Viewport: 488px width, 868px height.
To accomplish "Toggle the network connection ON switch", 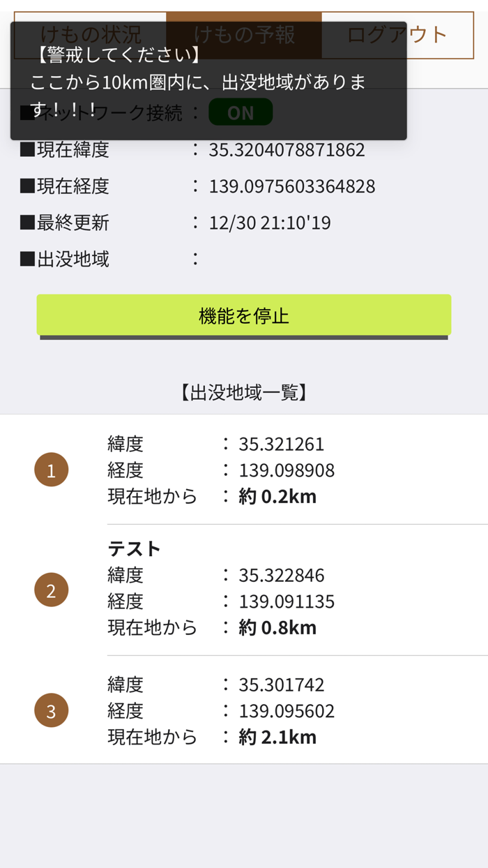I will tap(241, 112).
